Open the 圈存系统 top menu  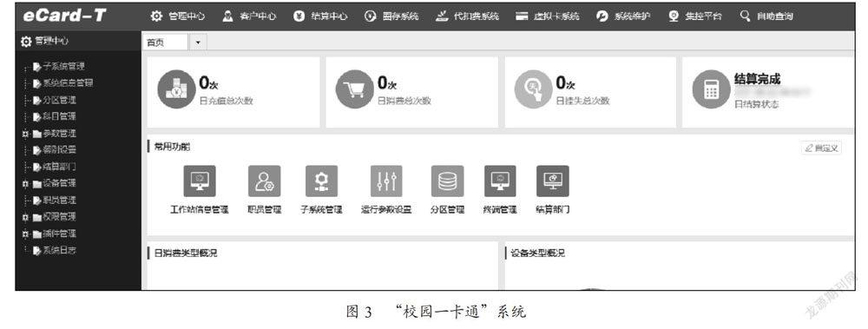pyautogui.click(x=391, y=16)
